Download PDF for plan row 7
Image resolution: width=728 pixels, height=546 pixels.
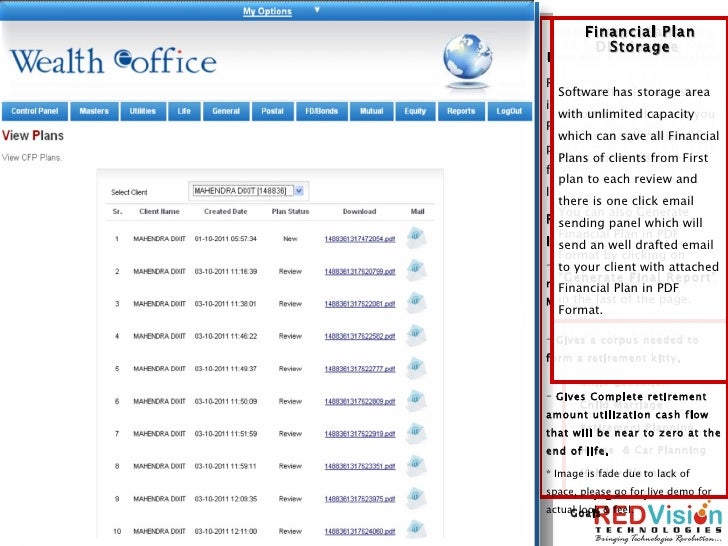360,434
